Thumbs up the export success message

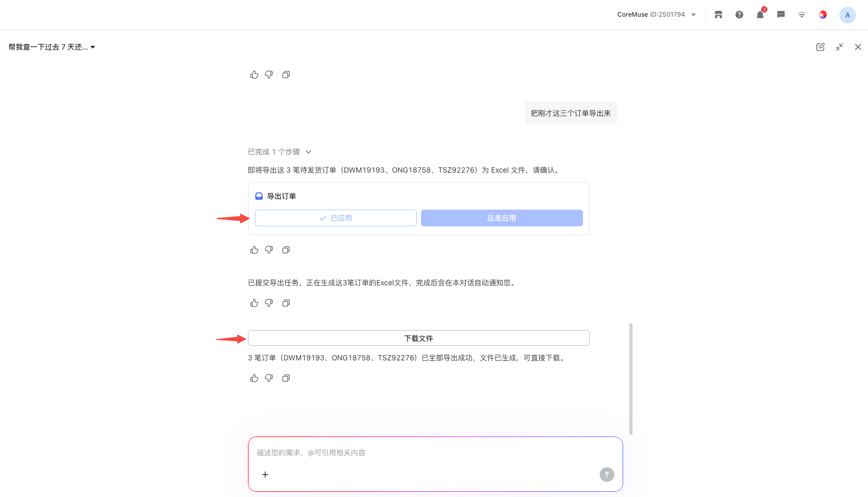click(x=254, y=378)
